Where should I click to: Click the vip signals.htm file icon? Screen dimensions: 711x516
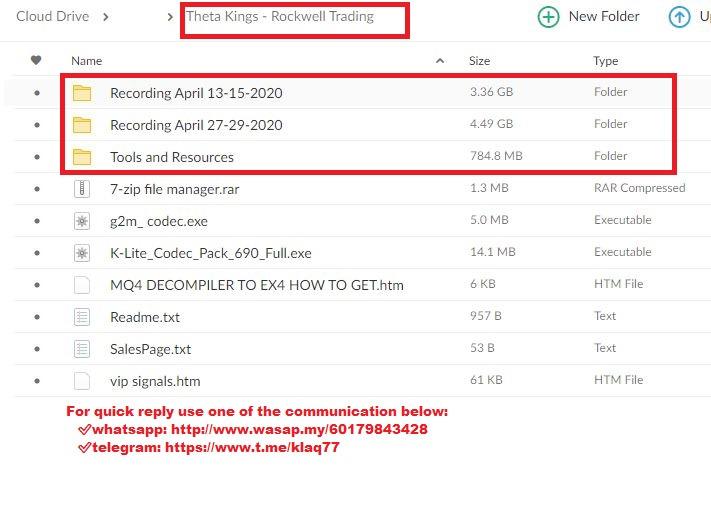[x=82, y=381]
